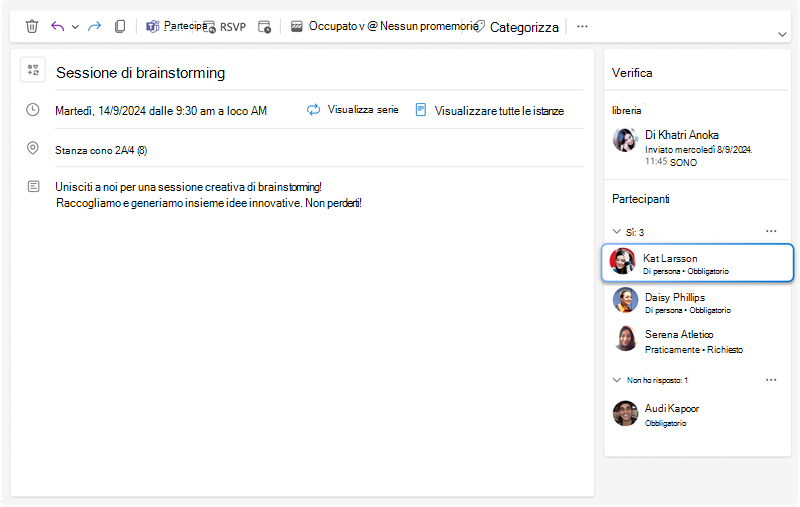
Task: Click Daisy Phillips's profile photo
Action: tap(625, 300)
